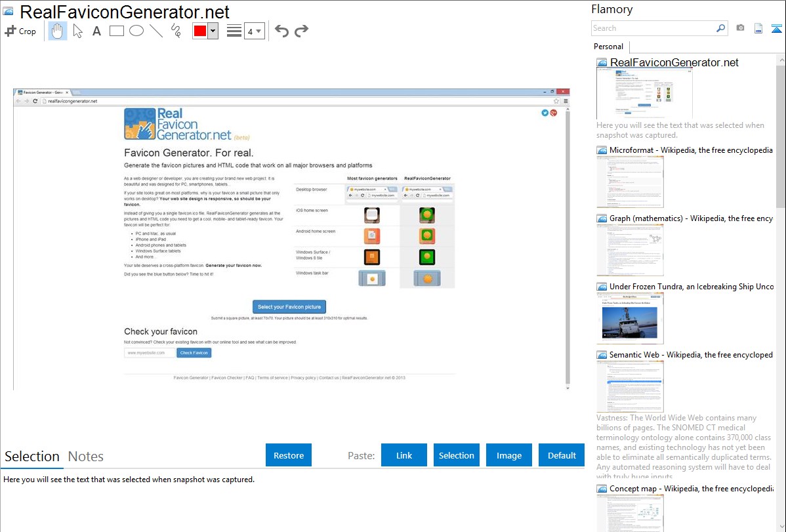Select Graph (mathematics) - Wikipedia snapshot title

click(691, 218)
